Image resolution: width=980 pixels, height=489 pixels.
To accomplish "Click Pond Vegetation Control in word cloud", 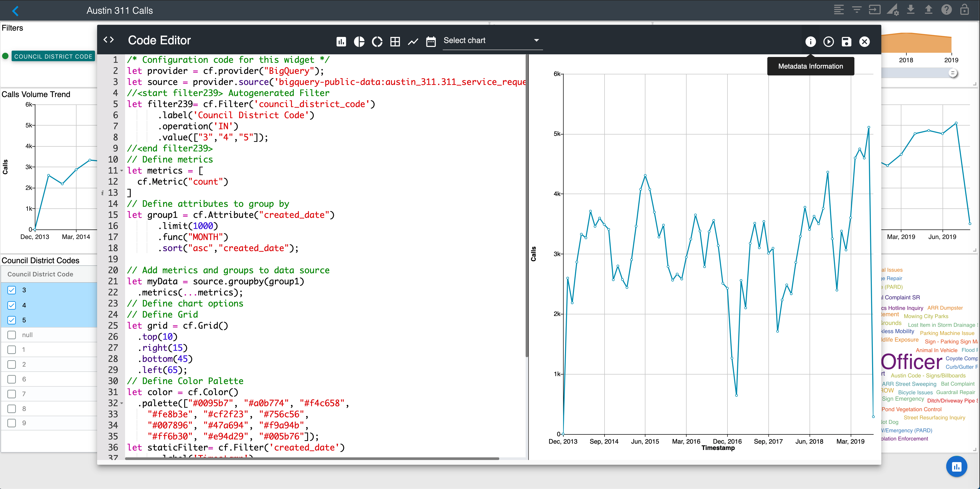I will (x=911, y=409).
